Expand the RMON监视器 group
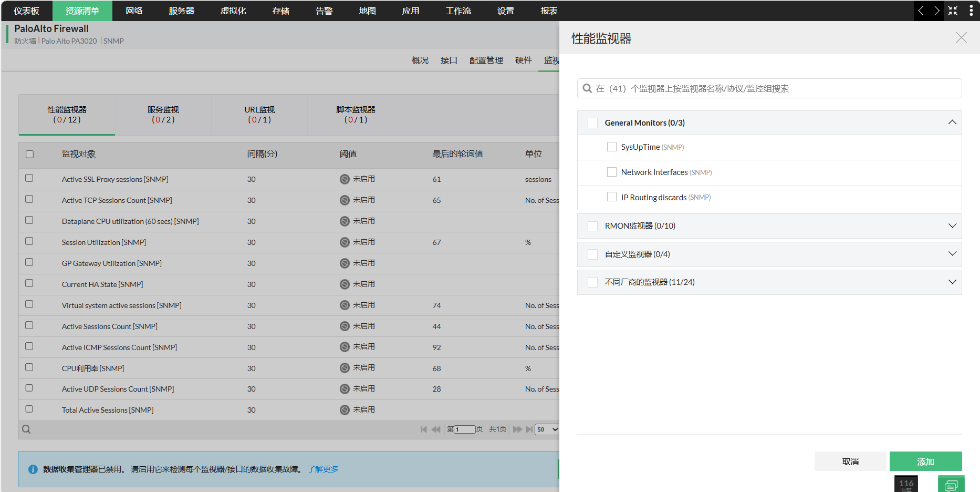This screenshot has width=980, height=492. click(x=952, y=225)
